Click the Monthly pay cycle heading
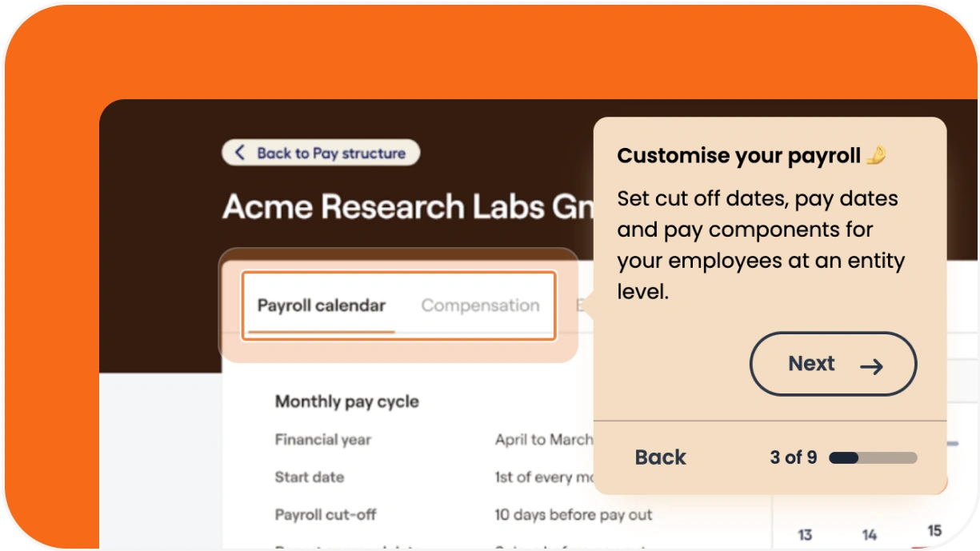 [x=346, y=401]
